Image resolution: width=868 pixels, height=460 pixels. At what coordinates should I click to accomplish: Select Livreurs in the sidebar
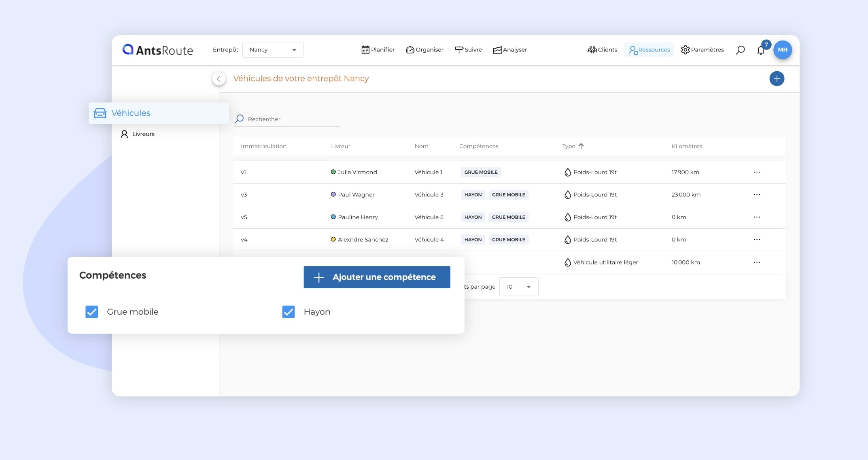click(138, 134)
